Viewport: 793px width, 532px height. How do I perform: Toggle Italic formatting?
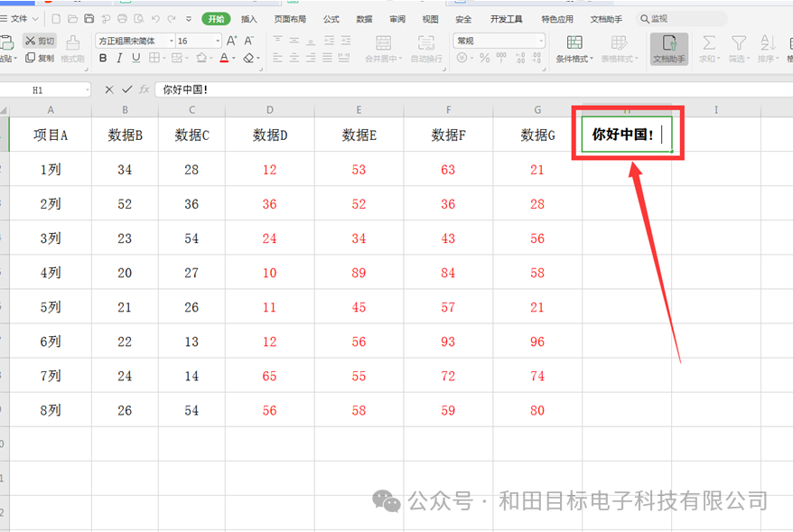click(119, 58)
